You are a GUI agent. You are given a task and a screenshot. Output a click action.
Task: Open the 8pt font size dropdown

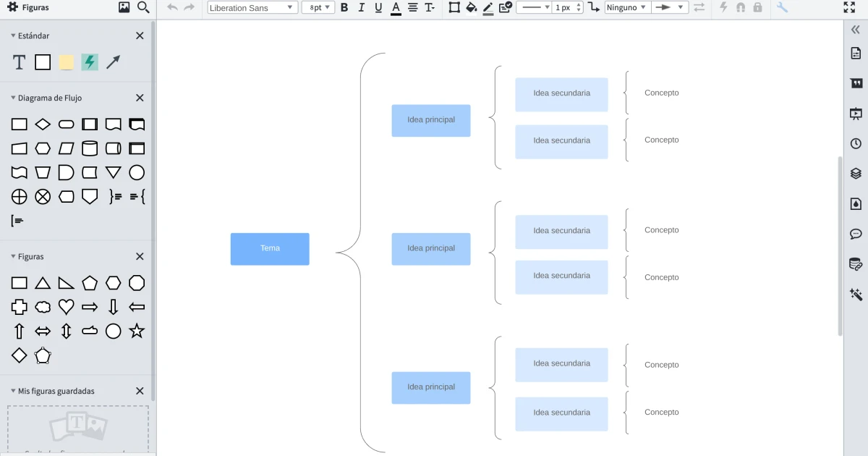[318, 7]
